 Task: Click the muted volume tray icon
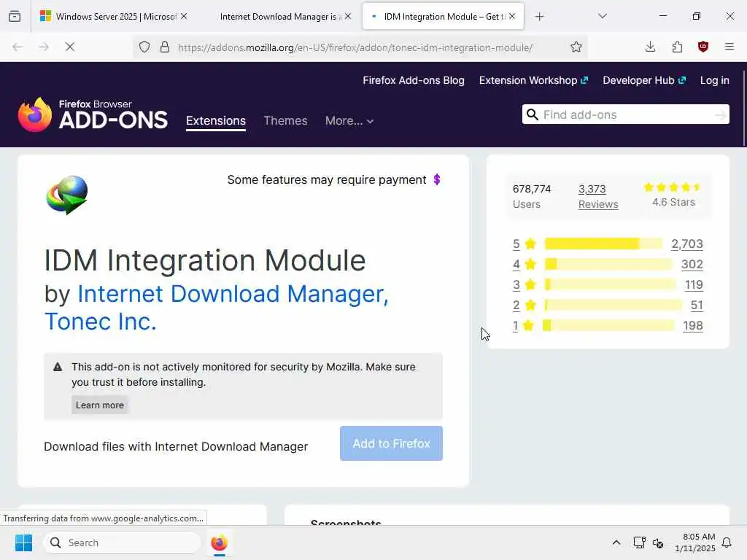click(x=659, y=542)
